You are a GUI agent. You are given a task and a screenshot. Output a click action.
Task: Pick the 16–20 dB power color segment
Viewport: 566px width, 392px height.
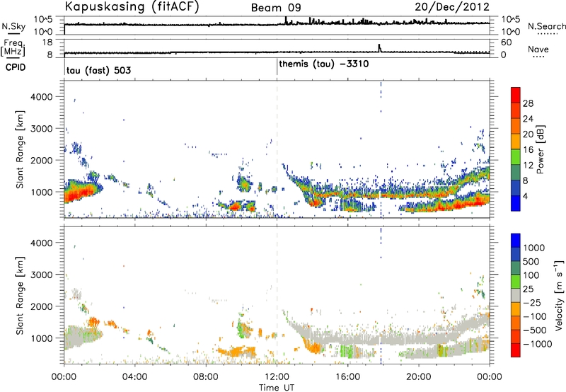516,142
